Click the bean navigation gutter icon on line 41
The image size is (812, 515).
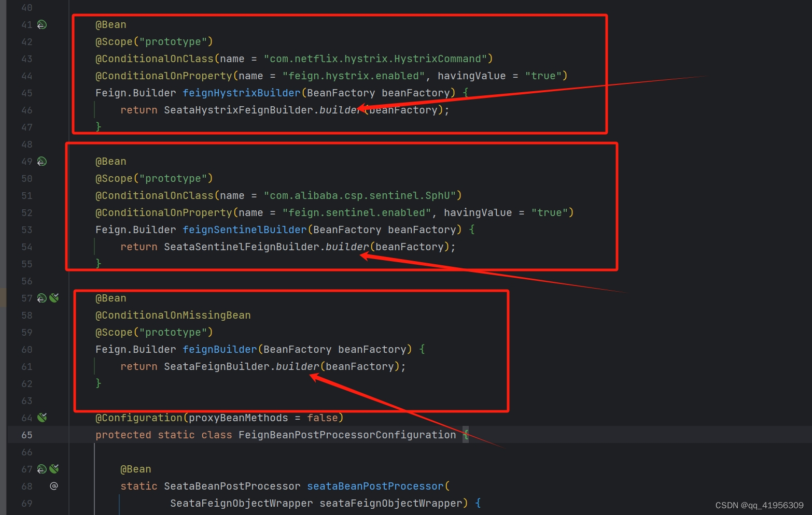[42, 24]
